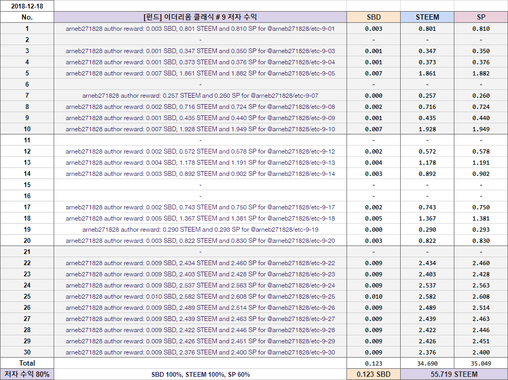Select the author reward text for etc-9-12

(200, 151)
